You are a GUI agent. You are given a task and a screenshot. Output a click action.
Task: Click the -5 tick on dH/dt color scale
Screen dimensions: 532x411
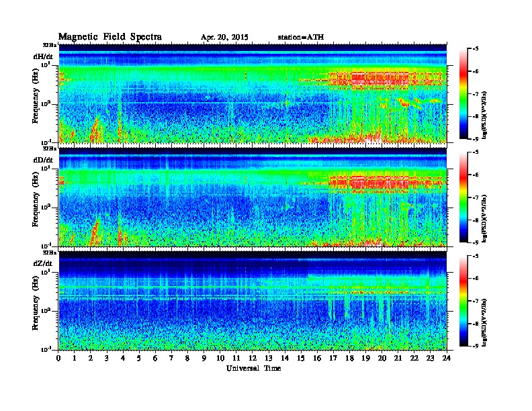(x=476, y=49)
